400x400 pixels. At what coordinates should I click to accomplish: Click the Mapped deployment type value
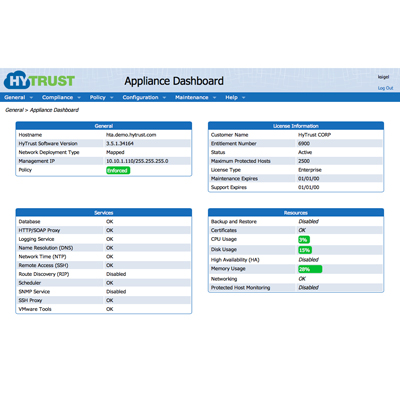(x=115, y=152)
